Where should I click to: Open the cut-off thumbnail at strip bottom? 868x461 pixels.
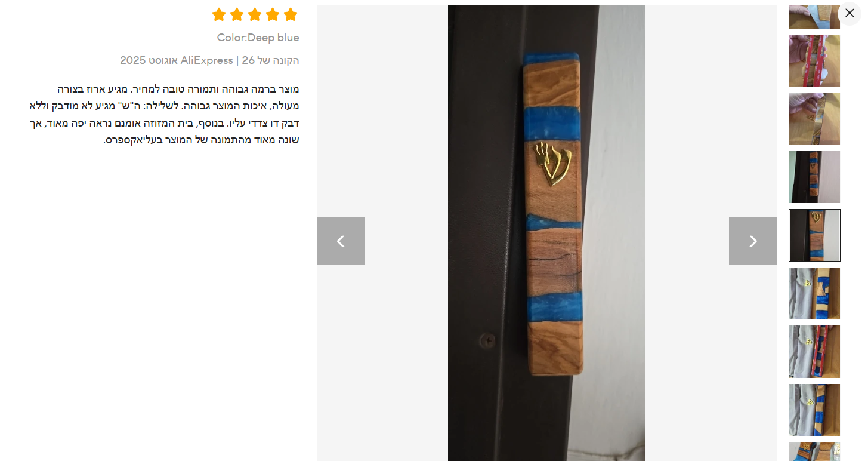coord(814,451)
